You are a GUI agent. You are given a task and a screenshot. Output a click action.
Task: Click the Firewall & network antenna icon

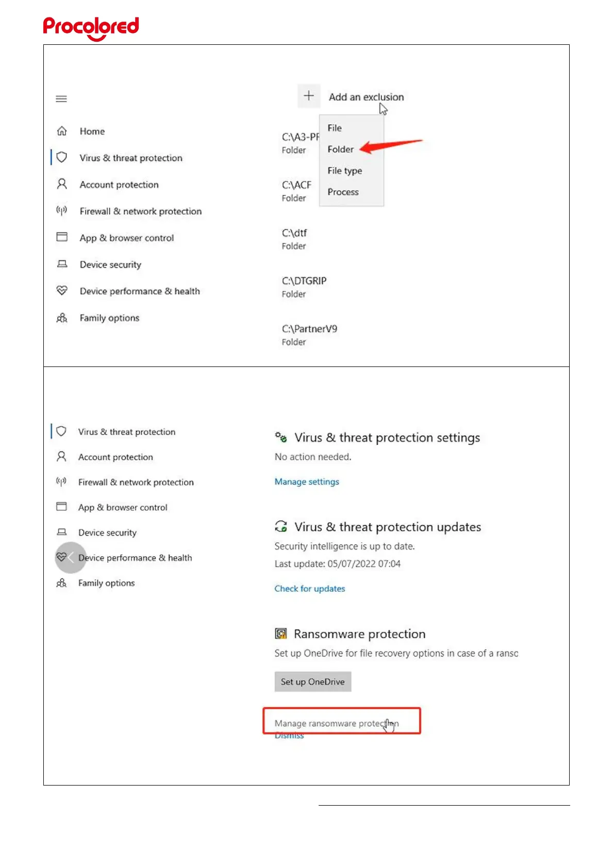tap(62, 210)
